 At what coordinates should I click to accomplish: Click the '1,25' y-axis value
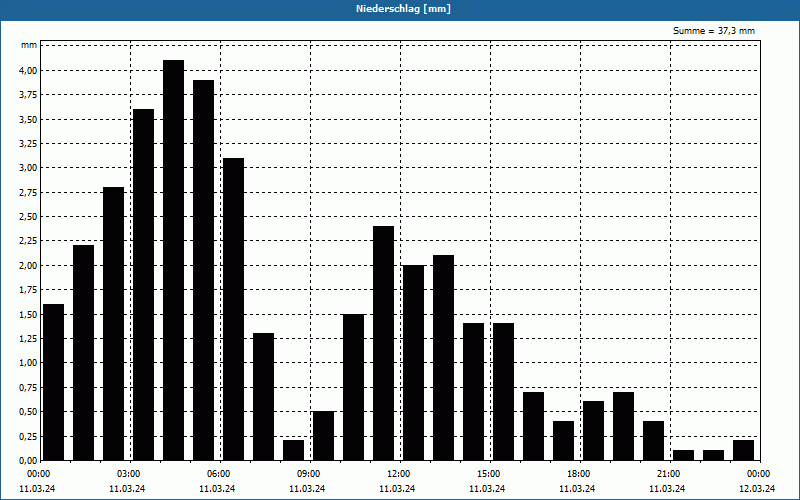29,339
